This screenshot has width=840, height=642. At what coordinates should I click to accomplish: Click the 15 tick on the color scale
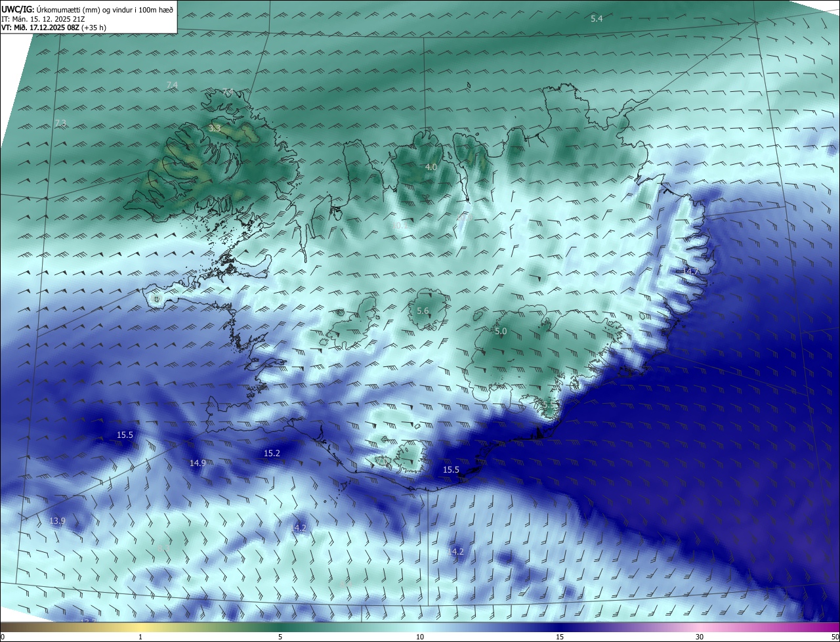560,637
